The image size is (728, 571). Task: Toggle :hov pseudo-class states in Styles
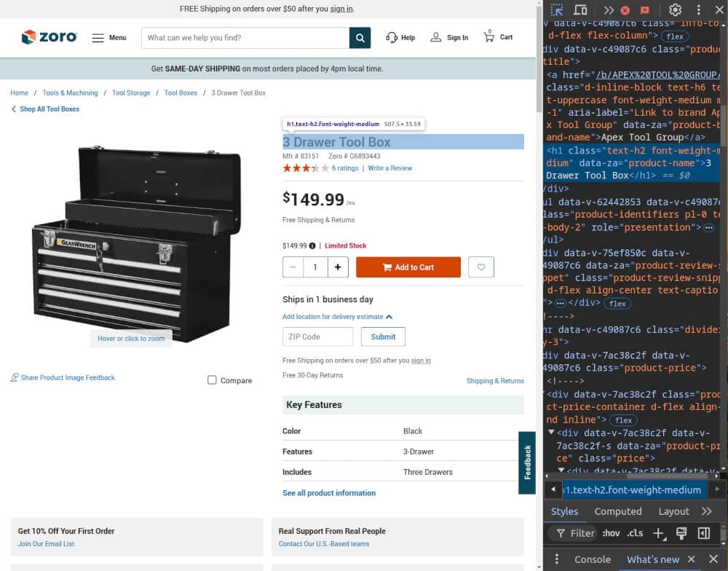[x=612, y=533]
